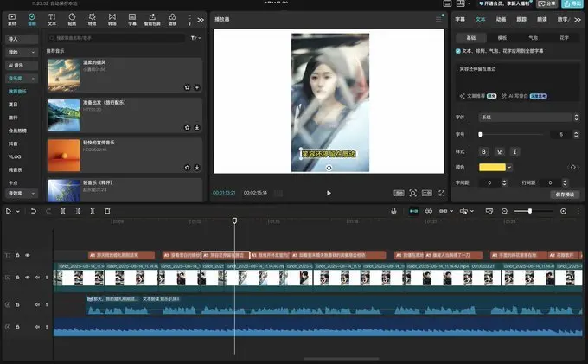The image size is (588, 364).
Task: Select the 温柔的微风 song thumbnail
Action: click(64, 75)
